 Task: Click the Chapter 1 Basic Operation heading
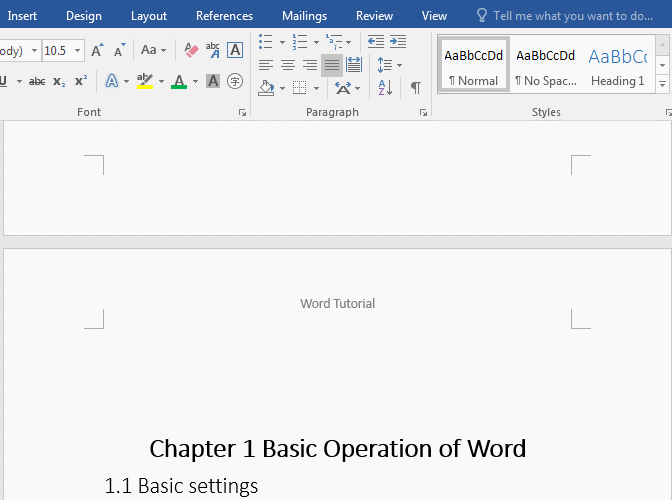[338, 449]
